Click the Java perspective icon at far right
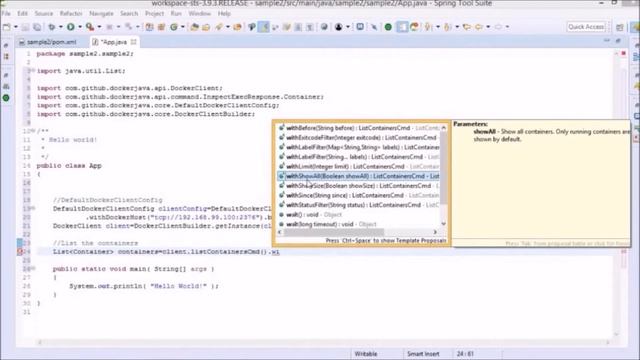The height and width of the screenshot is (360, 640). 636,27
